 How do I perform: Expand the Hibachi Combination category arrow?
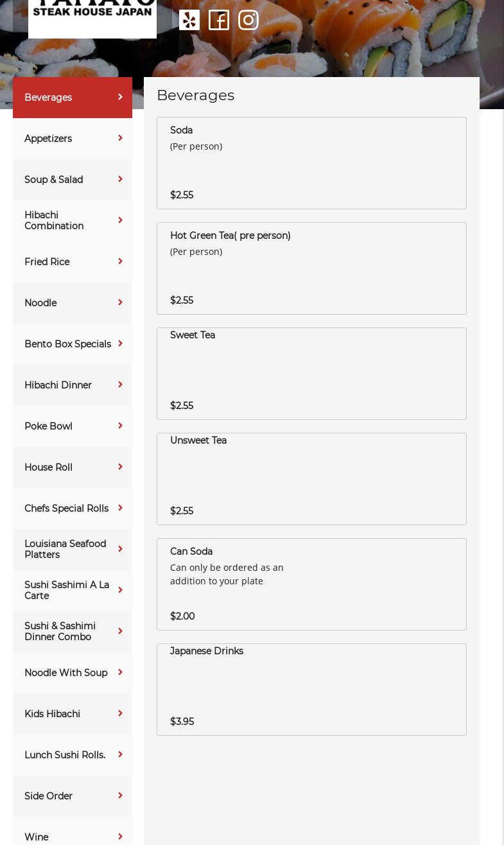pos(120,220)
